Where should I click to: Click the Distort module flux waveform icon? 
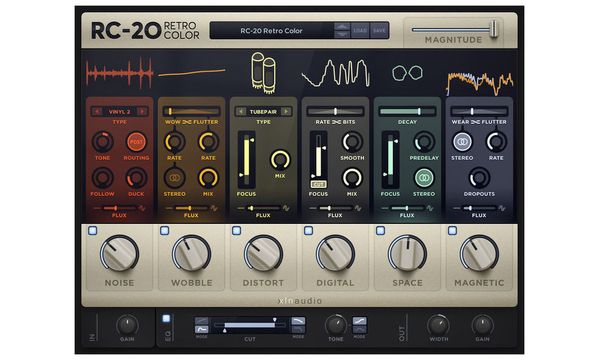[286, 208]
